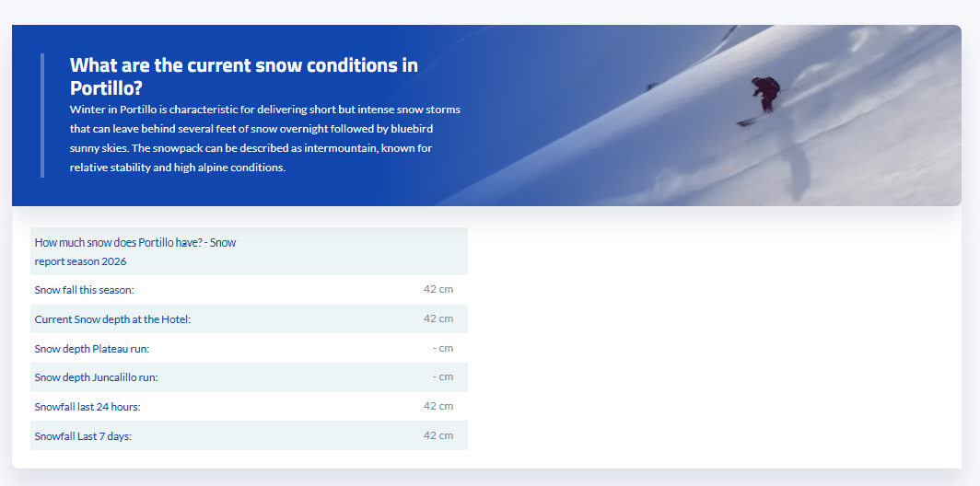Click the last 24 hours 42 cm value
Viewport: 980px width, 486px height.
coord(438,406)
